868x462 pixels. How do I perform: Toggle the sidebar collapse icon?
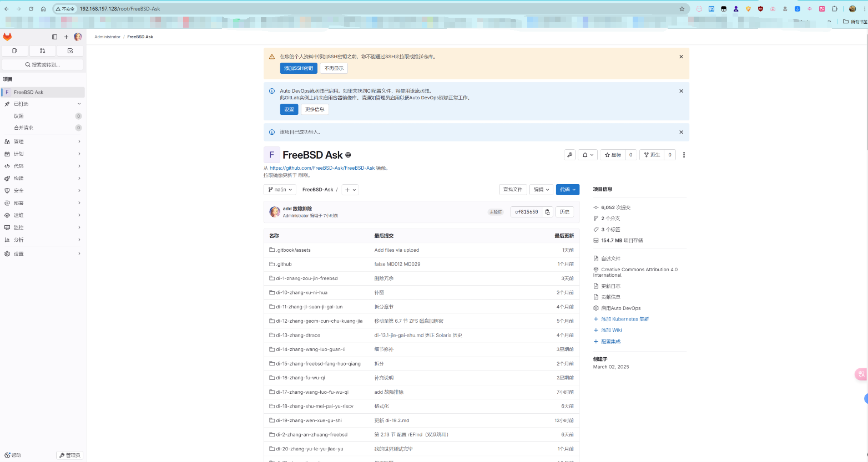[54, 37]
